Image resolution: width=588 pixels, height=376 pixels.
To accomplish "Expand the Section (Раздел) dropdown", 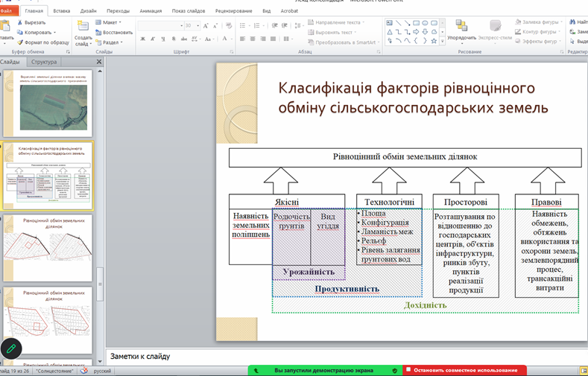I will click(110, 42).
